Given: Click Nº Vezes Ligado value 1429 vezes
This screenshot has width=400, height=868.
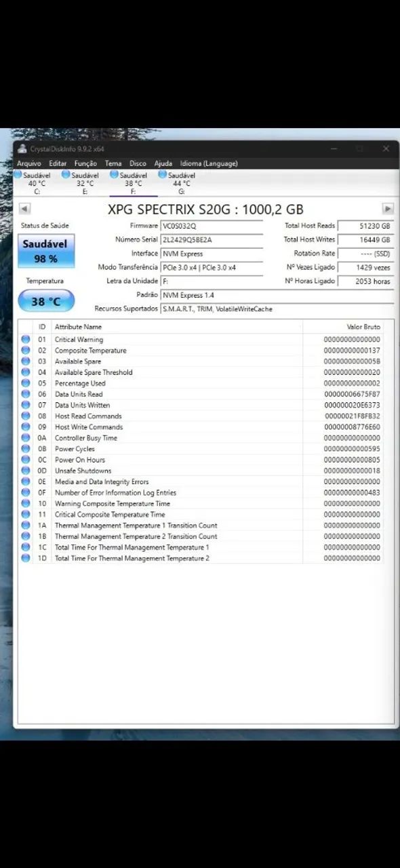Looking at the screenshot, I should (x=365, y=267).
